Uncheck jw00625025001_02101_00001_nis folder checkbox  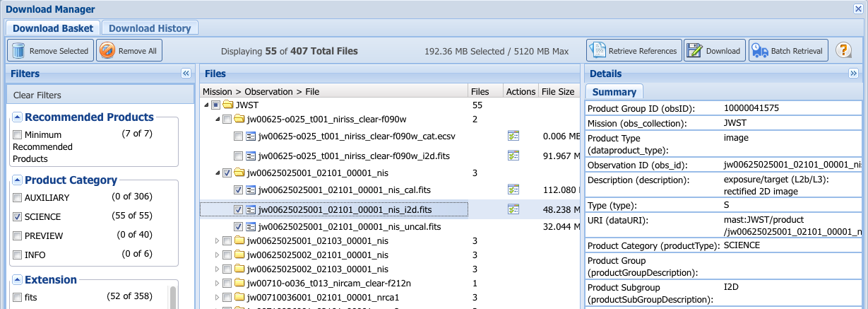(x=227, y=173)
